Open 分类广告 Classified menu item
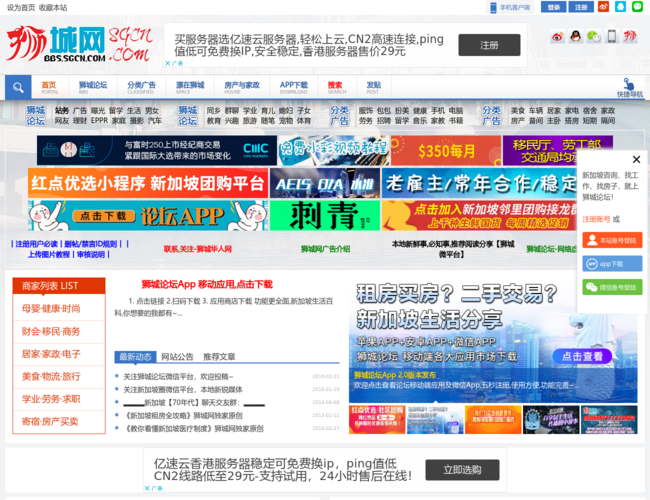 coord(141,87)
